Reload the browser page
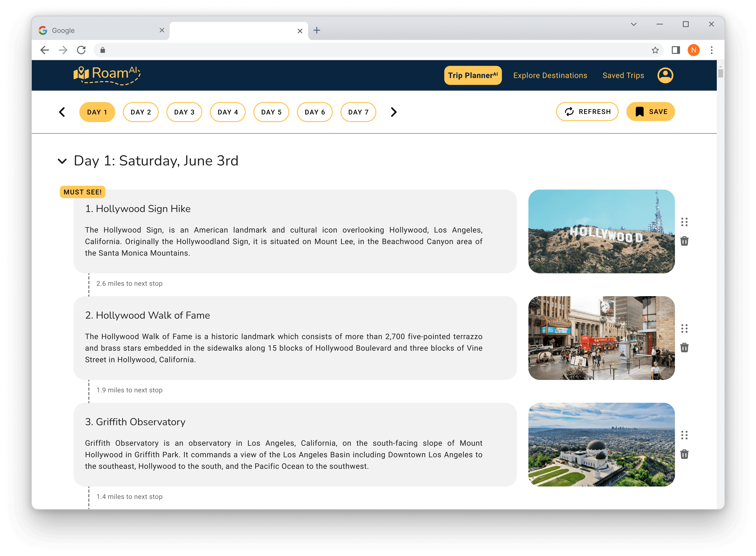Screen dimensions: 756x556 [81, 50]
